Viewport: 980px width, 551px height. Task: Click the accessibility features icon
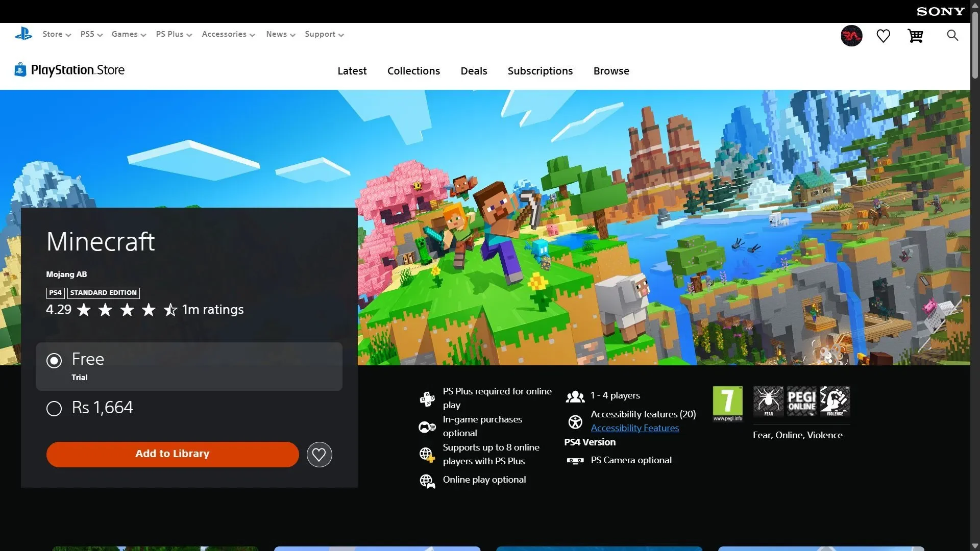click(x=575, y=422)
